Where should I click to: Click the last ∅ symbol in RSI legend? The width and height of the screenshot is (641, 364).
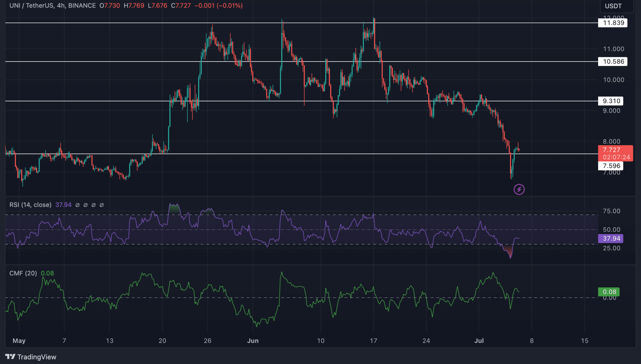pyautogui.click(x=101, y=205)
